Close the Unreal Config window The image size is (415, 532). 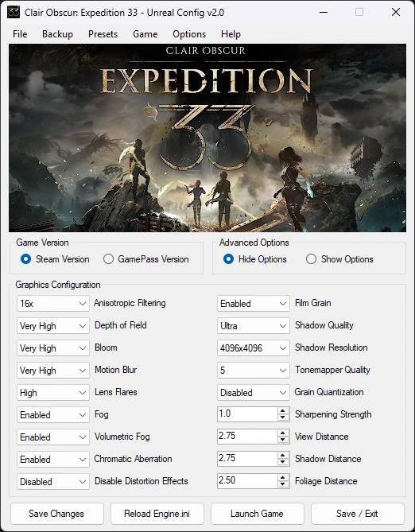point(396,13)
